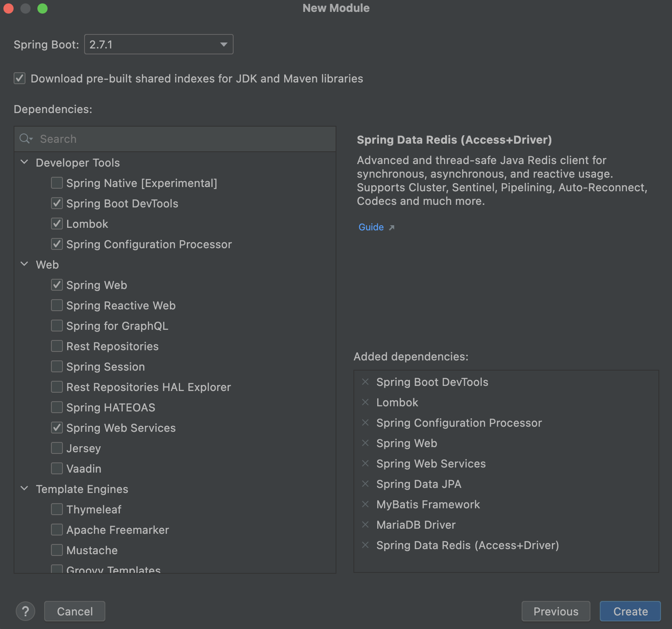The width and height of the screenshot is (672, 629).
Task: Open help with the question mark button
Action: (x=25, y=611)
